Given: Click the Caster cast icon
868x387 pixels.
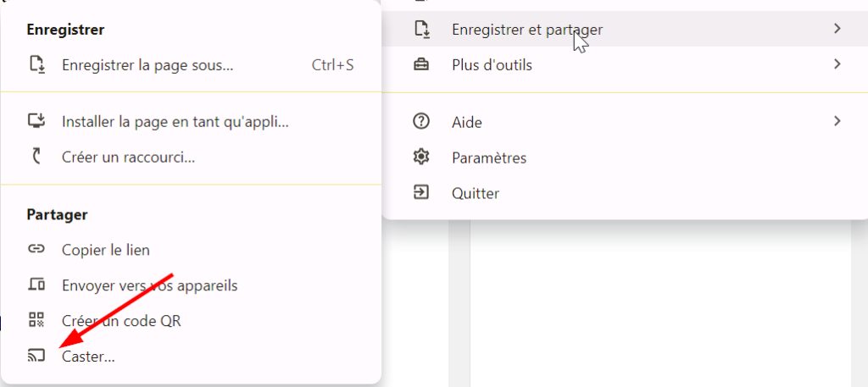Looking at the screenshot, I should 36,356.
